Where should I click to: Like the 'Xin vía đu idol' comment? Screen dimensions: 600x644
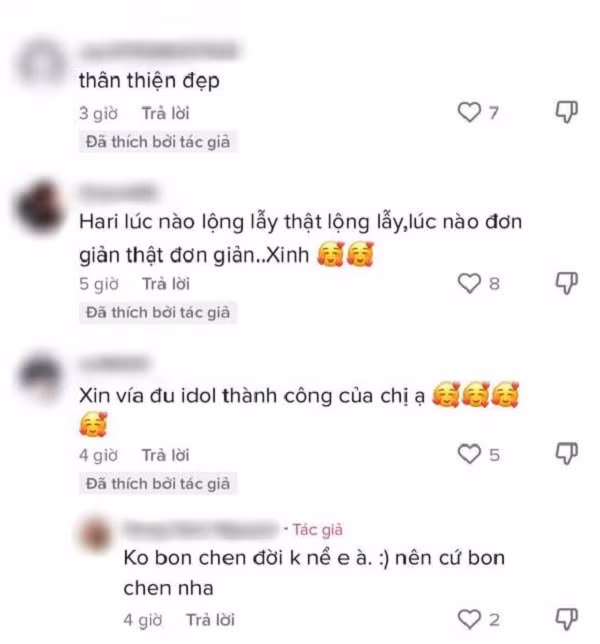469,454
